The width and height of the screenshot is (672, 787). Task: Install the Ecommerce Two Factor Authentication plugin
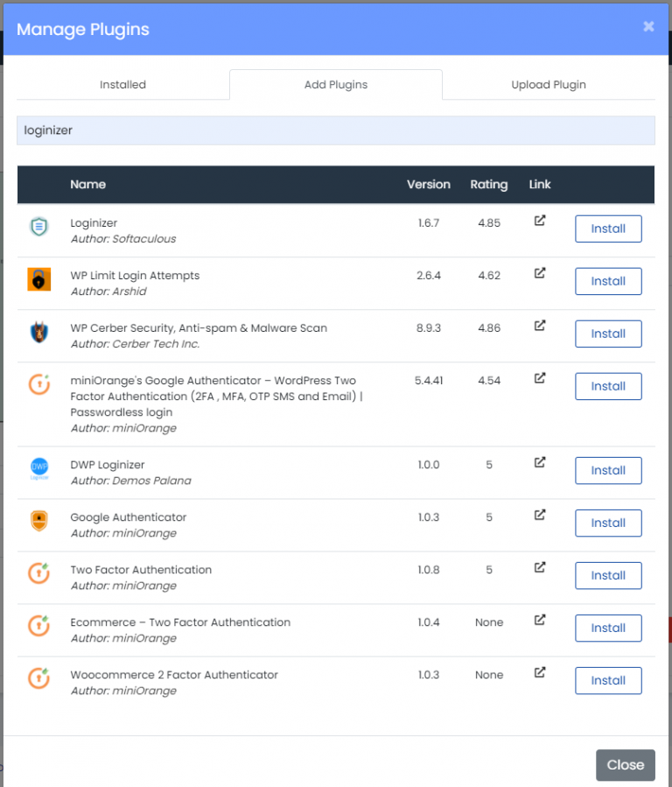[x=608, y=628]
